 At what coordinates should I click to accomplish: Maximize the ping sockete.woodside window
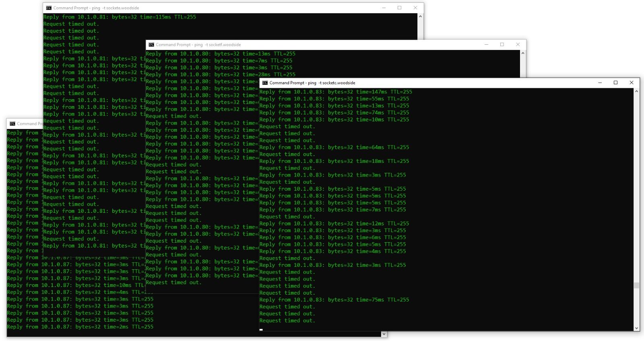(x=399, y=8)
